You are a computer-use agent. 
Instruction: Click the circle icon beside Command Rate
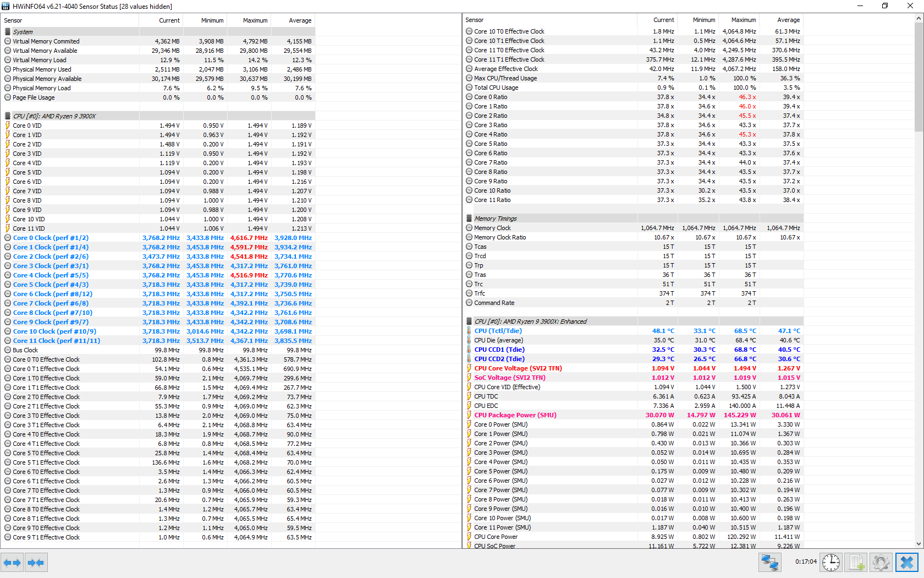point(469,303)
